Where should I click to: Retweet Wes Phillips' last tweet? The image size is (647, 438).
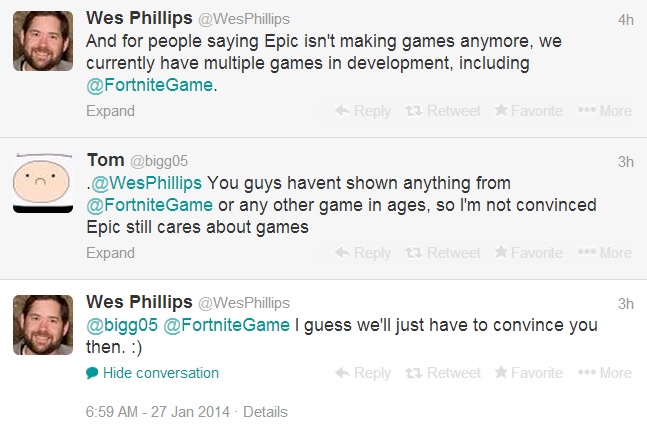444,373
